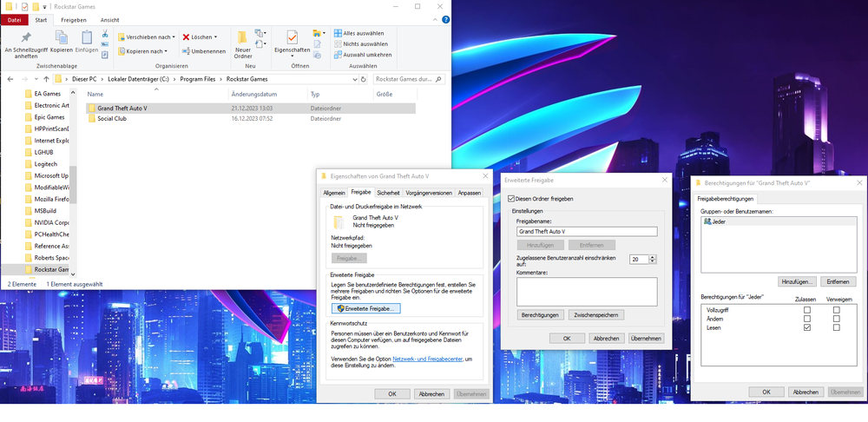Pin the folder via An Schnellzugriff anheften
The height and width of the screenshot is (422, 868).
pos(26,45)
